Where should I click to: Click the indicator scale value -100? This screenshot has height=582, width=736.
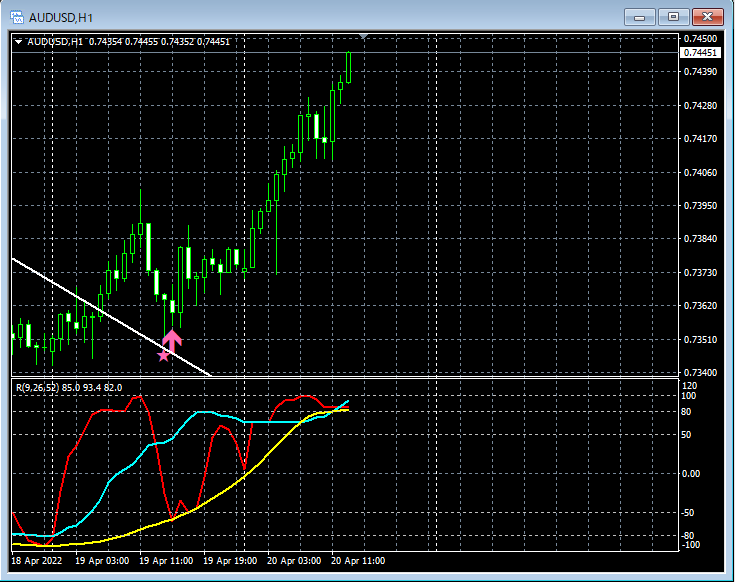click(x=690, y=545)
